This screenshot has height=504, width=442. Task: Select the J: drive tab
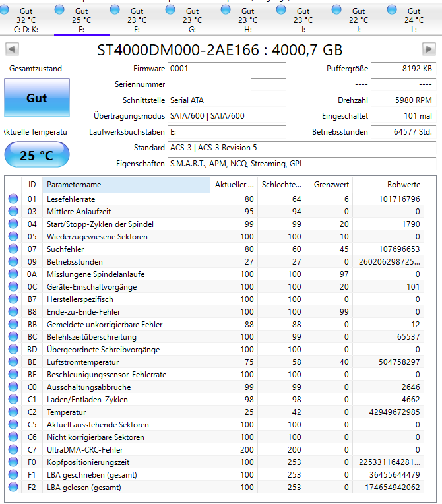tap(358, 20)
